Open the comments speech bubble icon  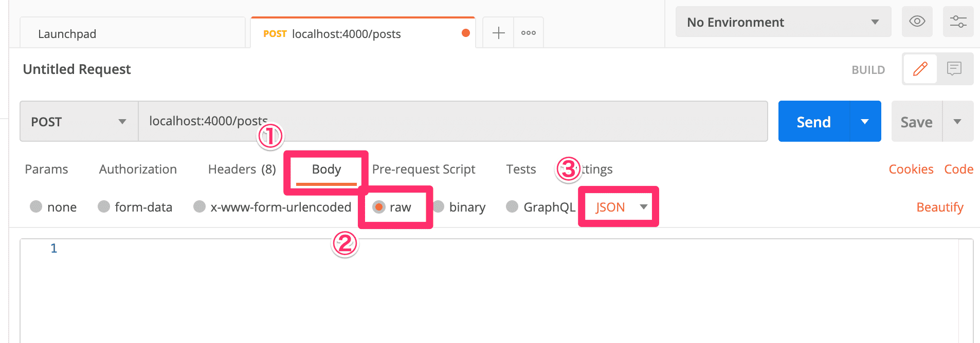(954, 69)
